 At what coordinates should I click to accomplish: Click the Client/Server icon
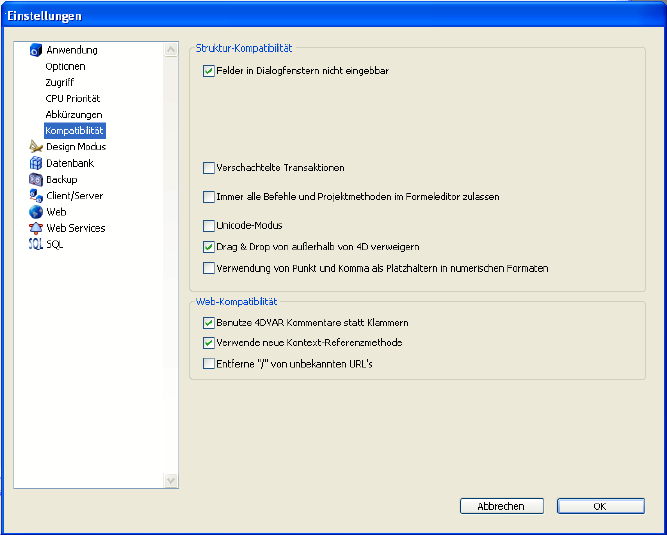36,196
